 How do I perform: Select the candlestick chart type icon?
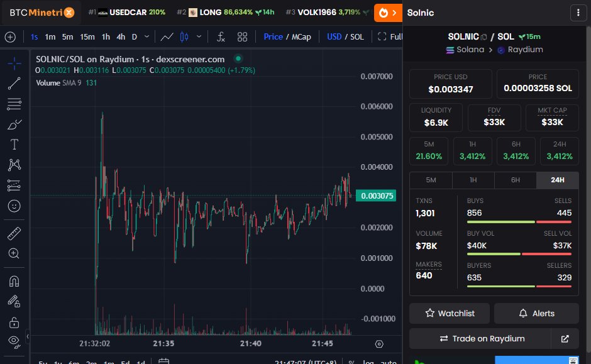click(x=184, y=37)
